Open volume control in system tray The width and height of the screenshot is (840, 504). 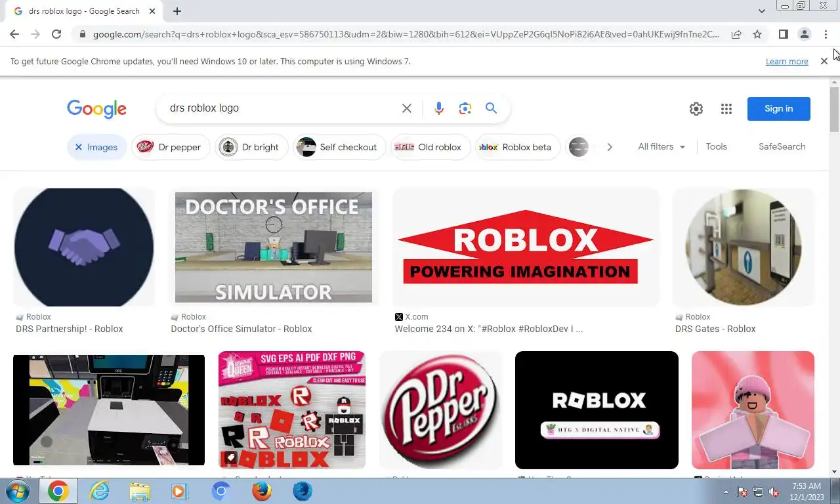(774, 492)
